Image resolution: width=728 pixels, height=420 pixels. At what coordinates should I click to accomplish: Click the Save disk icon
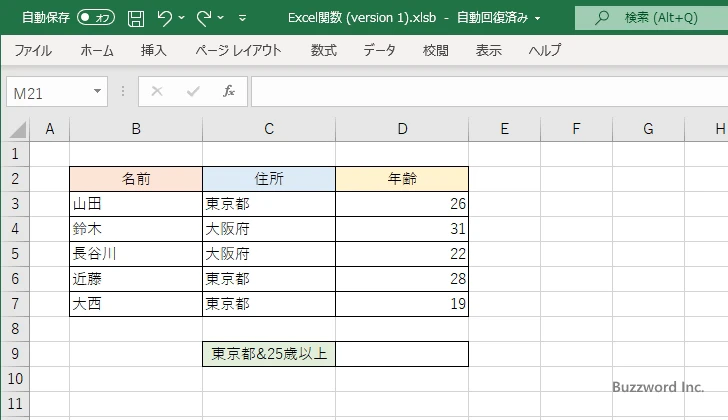tap(136, 18)
